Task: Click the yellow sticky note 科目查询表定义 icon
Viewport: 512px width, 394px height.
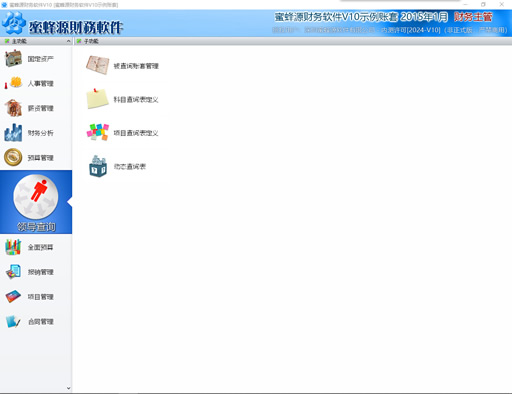Action: (97, 99)
